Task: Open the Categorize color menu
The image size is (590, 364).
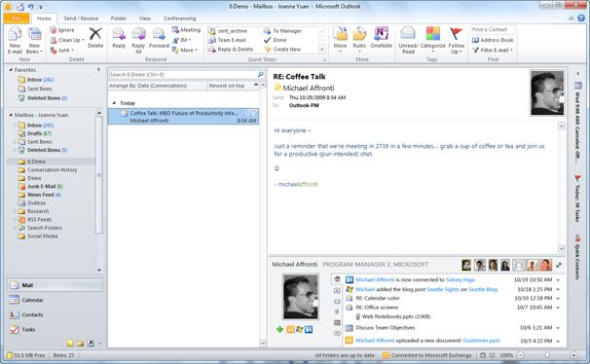Action: (432, 40)
